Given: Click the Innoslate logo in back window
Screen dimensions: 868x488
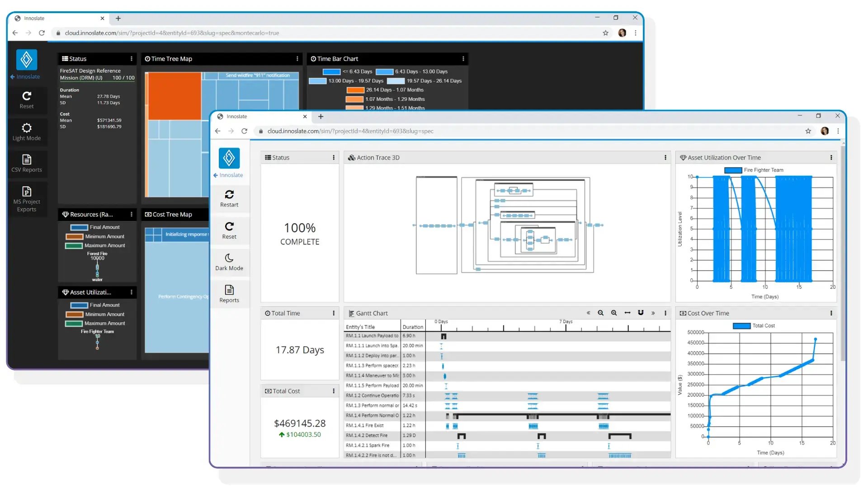Looking at the screenshot, I should [27, 60].
